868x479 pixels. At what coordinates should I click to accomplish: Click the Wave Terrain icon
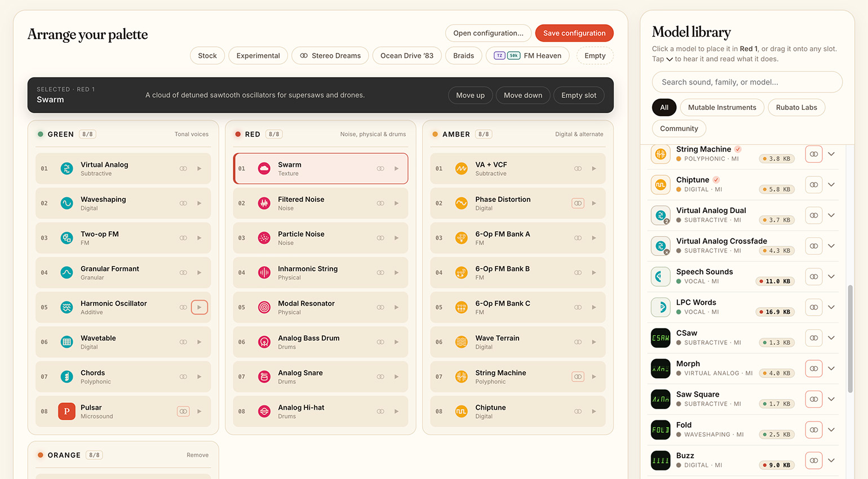point(461,342)
